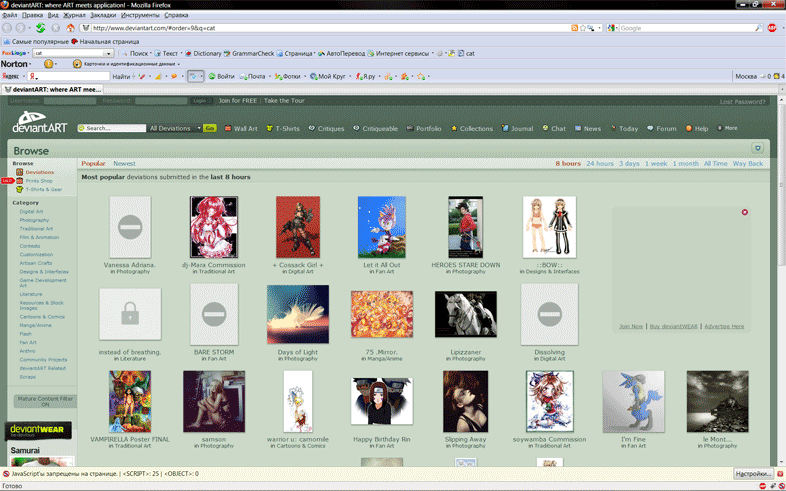This screenshot has width=786, height=491.
Task: Click the deviantART search field
Action: click(114, 129)
